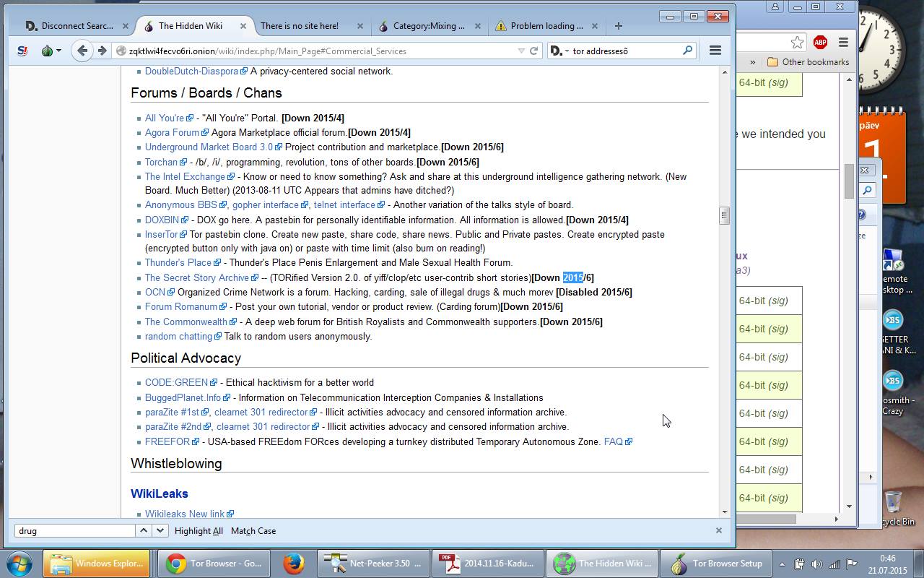This screenshot has width=924, height=578.
Task: Close the find bar
Action: 718,530
